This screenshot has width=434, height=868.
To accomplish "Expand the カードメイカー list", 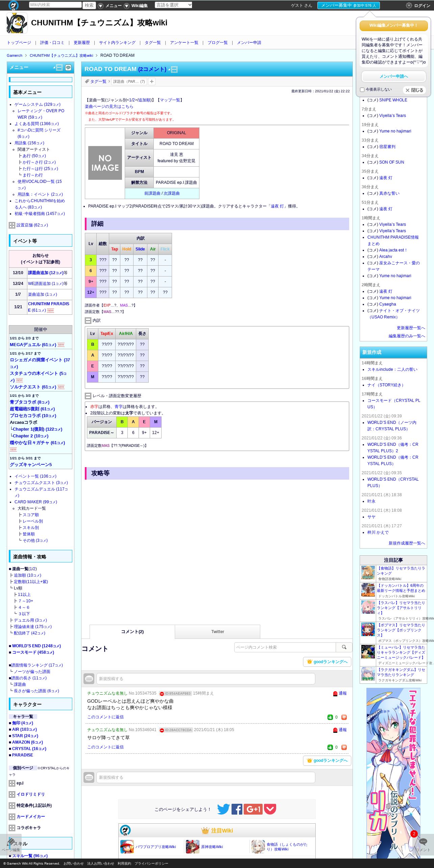I will click(x=12, y=817).
